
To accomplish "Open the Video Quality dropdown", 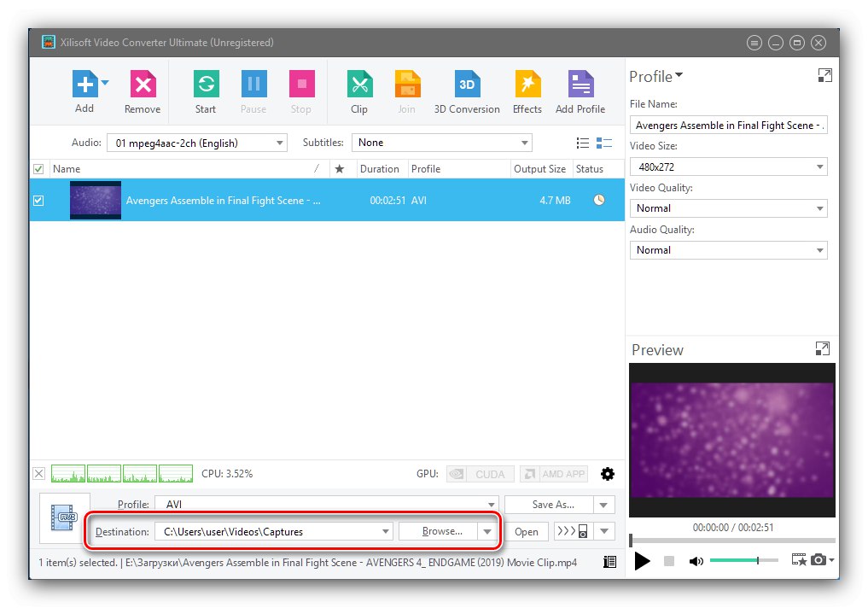I will [x=729, y=208].
